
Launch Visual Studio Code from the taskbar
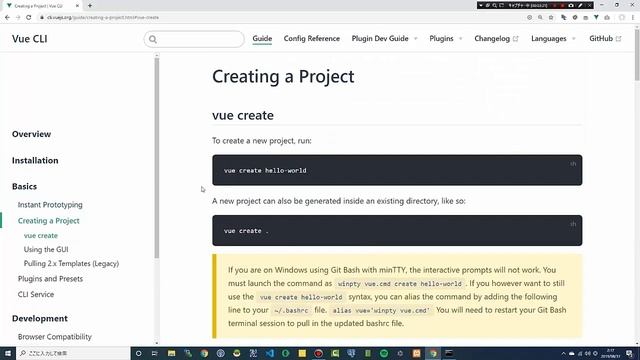pos(269,353)
